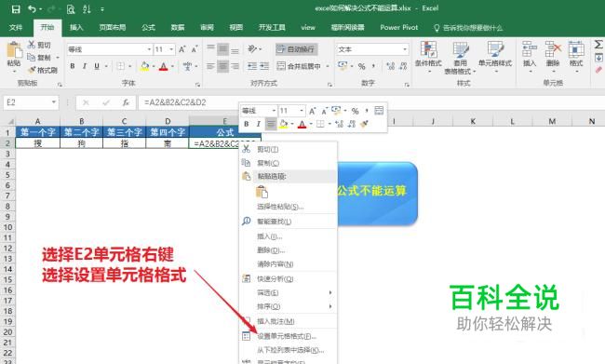The image size is (605, 364).
Task: Click Decrease Font Size in ribbon
Action: point(195,49)
